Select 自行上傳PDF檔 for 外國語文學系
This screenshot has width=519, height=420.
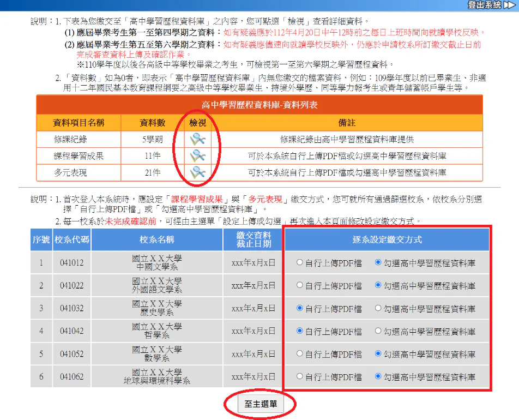pos(300,285)
